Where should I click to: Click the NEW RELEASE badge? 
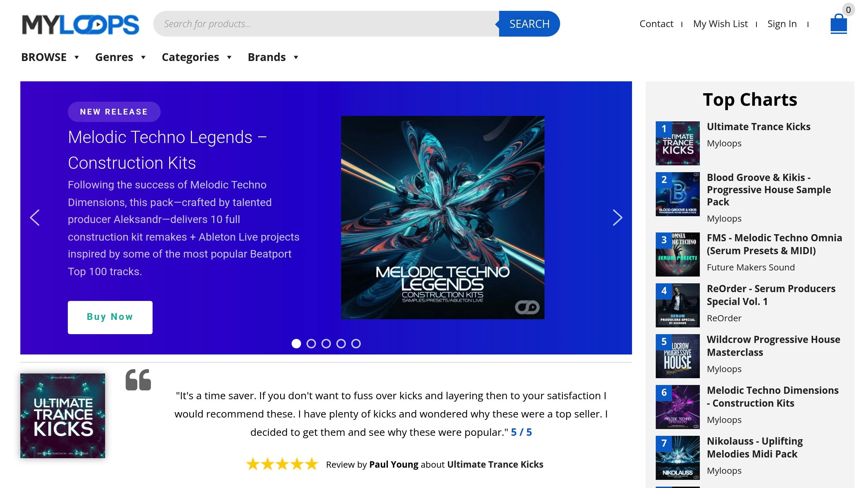coord(114,112)
